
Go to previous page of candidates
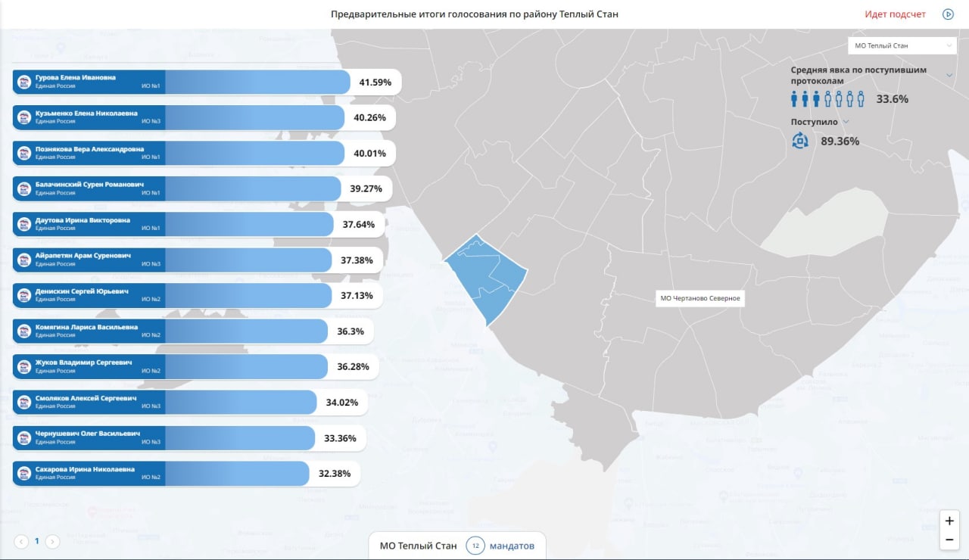coord(21,541)
